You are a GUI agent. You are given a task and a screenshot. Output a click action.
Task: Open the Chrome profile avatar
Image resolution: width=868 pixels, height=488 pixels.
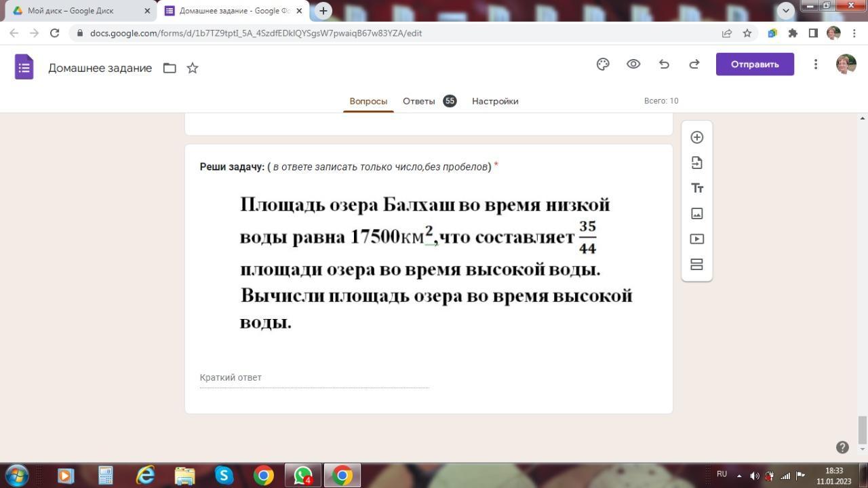tap(834, 33)
